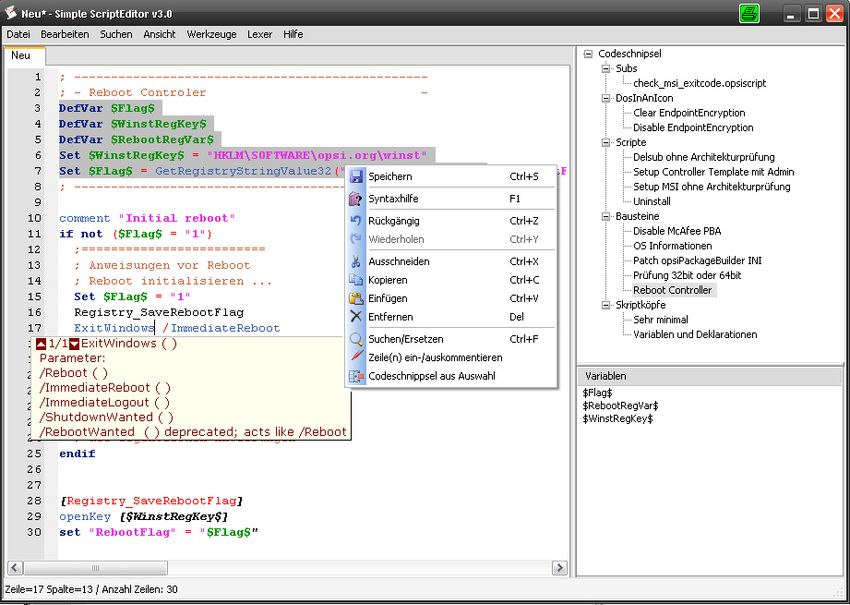Collapse the Skriptköpfe tree node
The height and width of the screenshot is (605, 850).
coord(606,305)
